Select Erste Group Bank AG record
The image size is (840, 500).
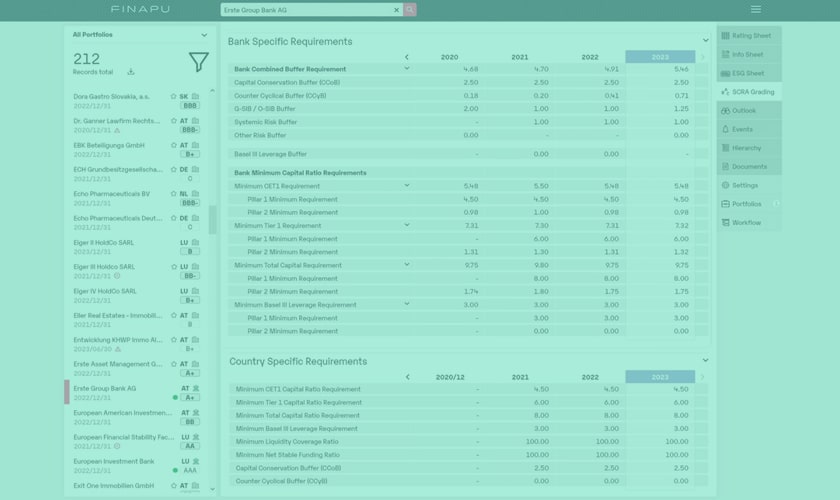(137, 392)
